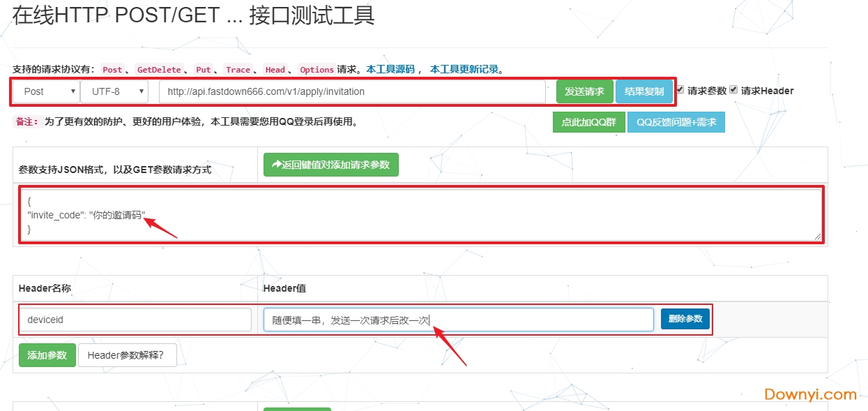The width and height of the screenshot is (868, 411).
Task: Open the Post request method dropdown
Action: point(46,91)
